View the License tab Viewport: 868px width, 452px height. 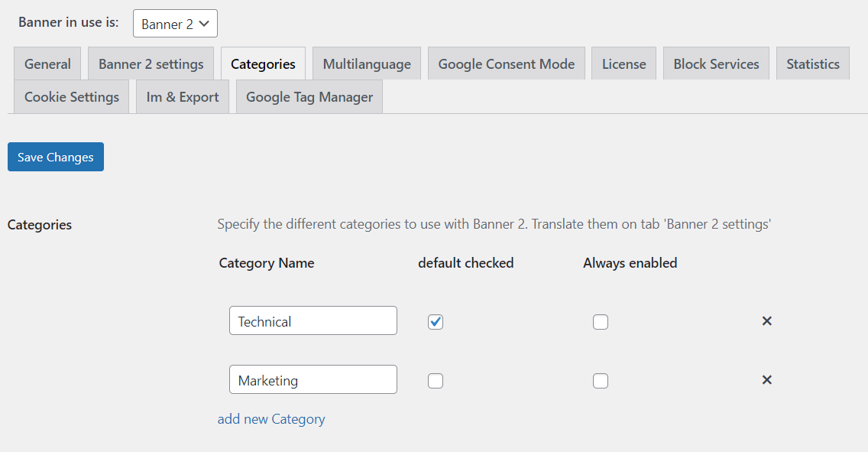[x=623, y=63]
